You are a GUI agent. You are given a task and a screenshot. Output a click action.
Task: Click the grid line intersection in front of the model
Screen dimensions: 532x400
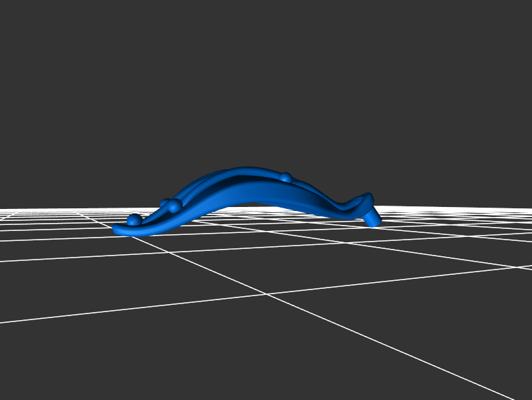click(x=267, y=294)
